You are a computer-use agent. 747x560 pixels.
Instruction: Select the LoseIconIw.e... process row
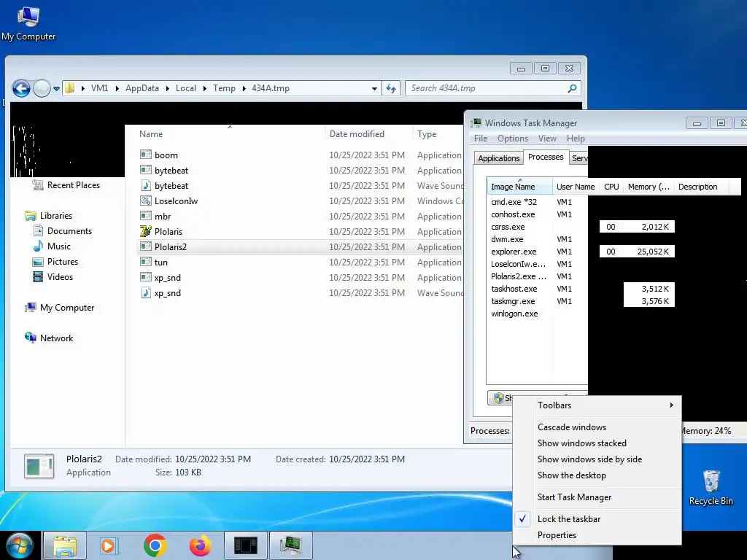point(537,264)
